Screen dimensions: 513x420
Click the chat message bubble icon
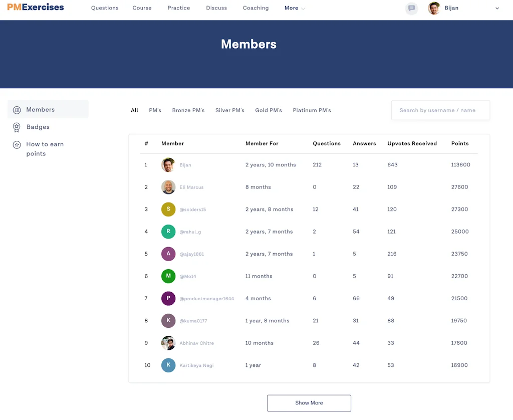click(411, 9)
